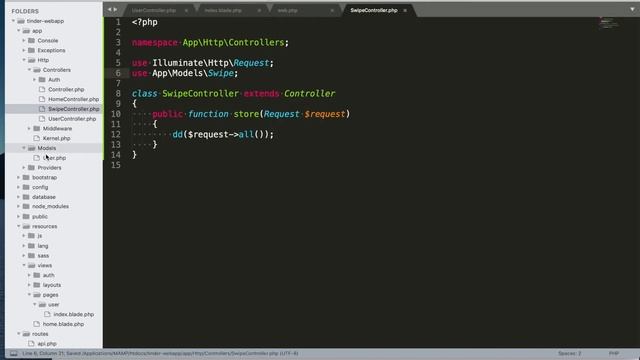Collapse the Models folder arrow
This screenshot has height=360, width=640.
[24, 148]
